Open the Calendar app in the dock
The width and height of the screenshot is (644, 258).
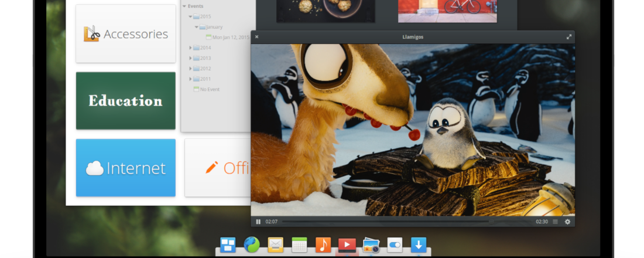pyautogui.click(x=299, y=245)
